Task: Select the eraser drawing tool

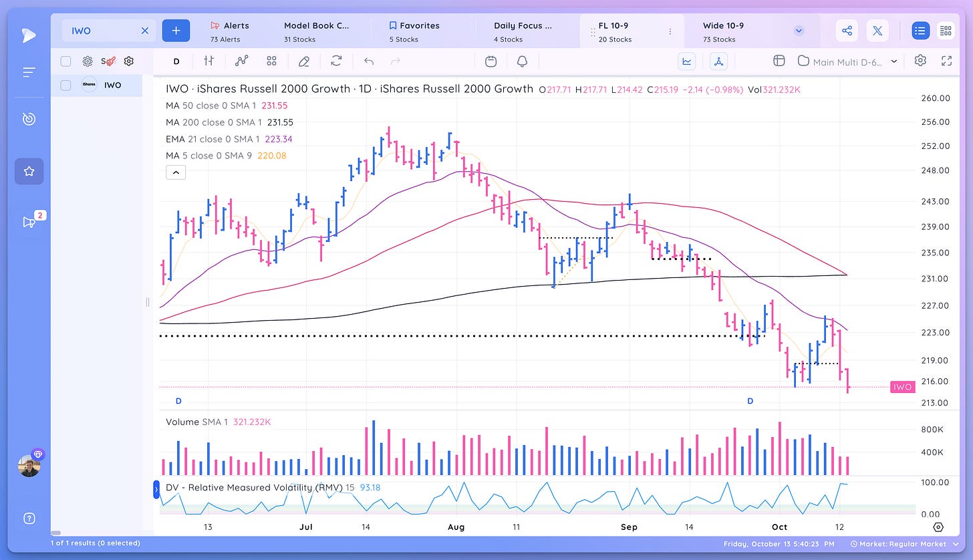Action: (x=304, y=61)
